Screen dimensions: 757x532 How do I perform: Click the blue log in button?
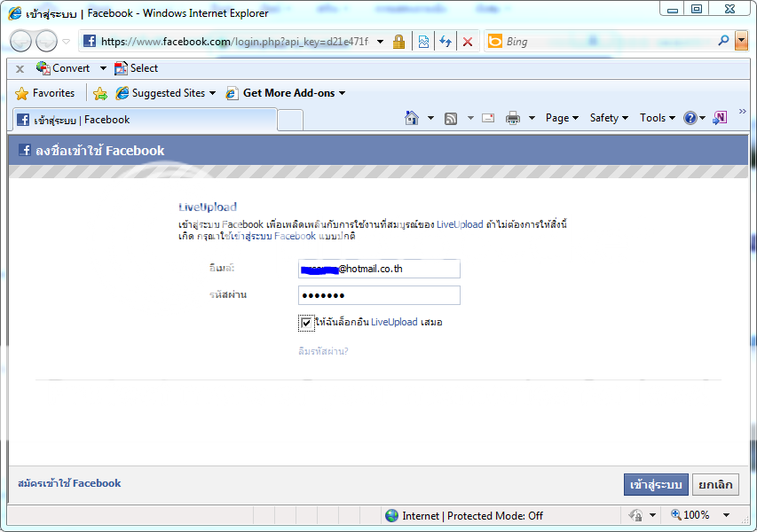pyautogui.click(x=656, y=484)
